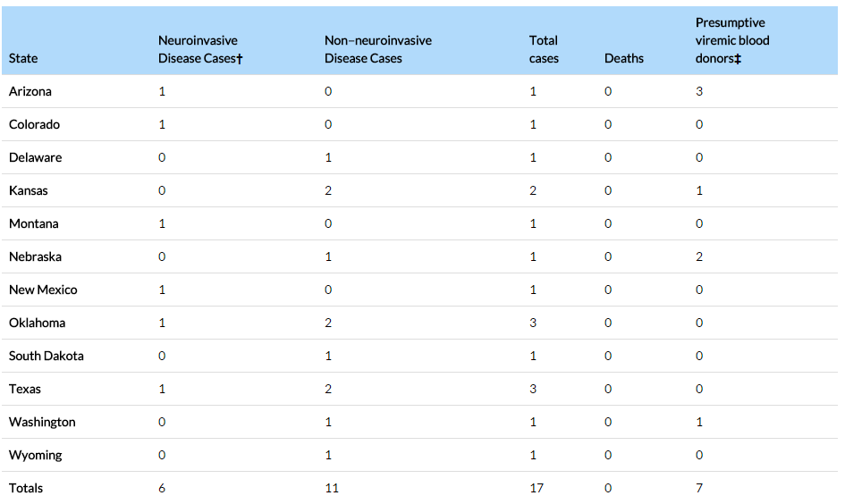Select Presumptive viremic blood donors header

732,40
